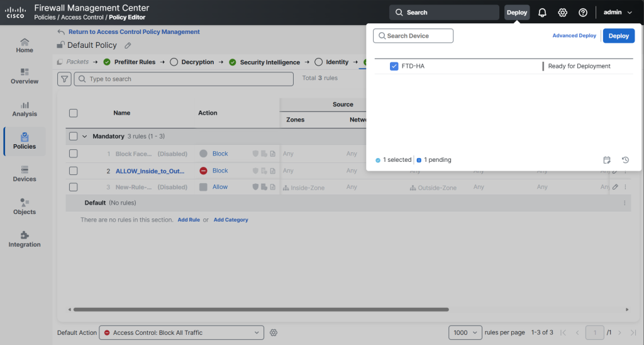Click logging icon in Block Face row
The image size is (644, 345).
click(273, 154)
